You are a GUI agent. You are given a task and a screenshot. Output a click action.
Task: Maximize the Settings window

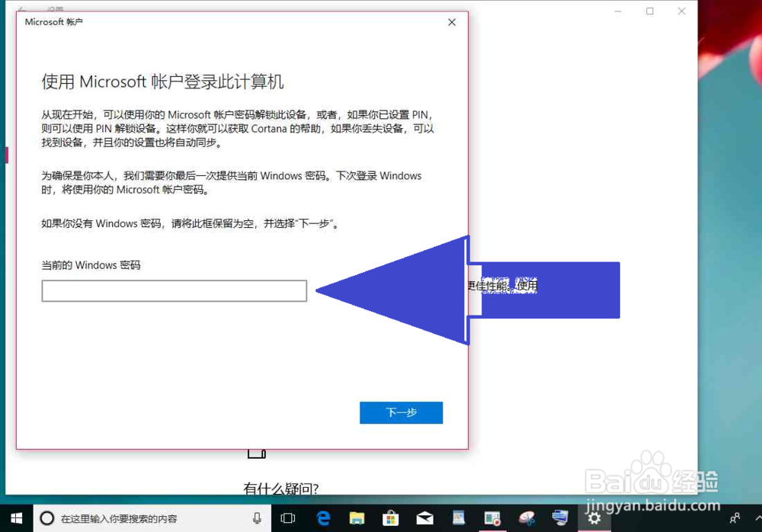(x=650, y=11)
